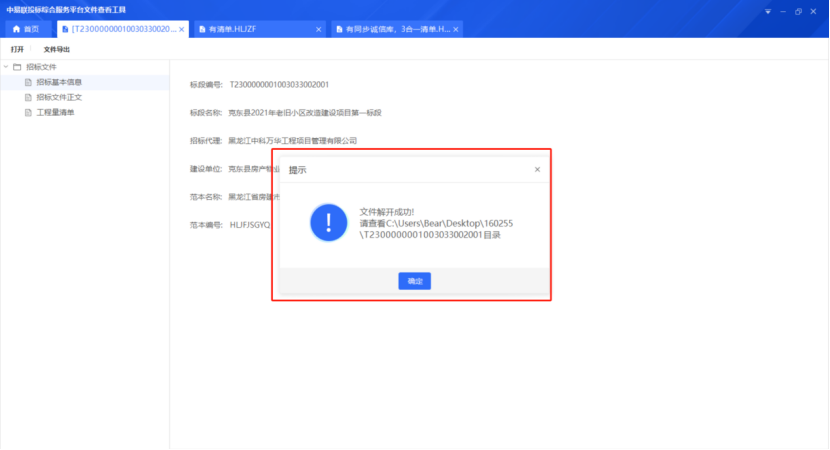Click the document icon beside 工程量清单

pyautogui.click(x=28, y=112)
